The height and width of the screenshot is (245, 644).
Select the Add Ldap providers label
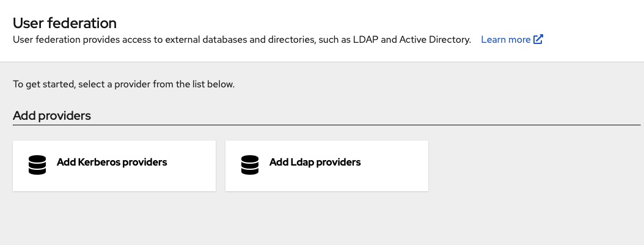315,162
